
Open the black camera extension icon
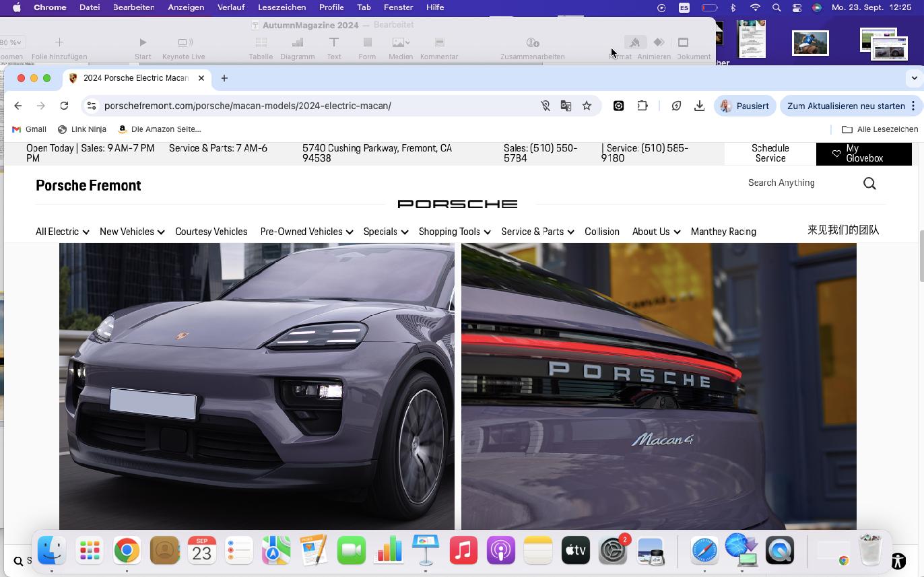tap(618, 106)
